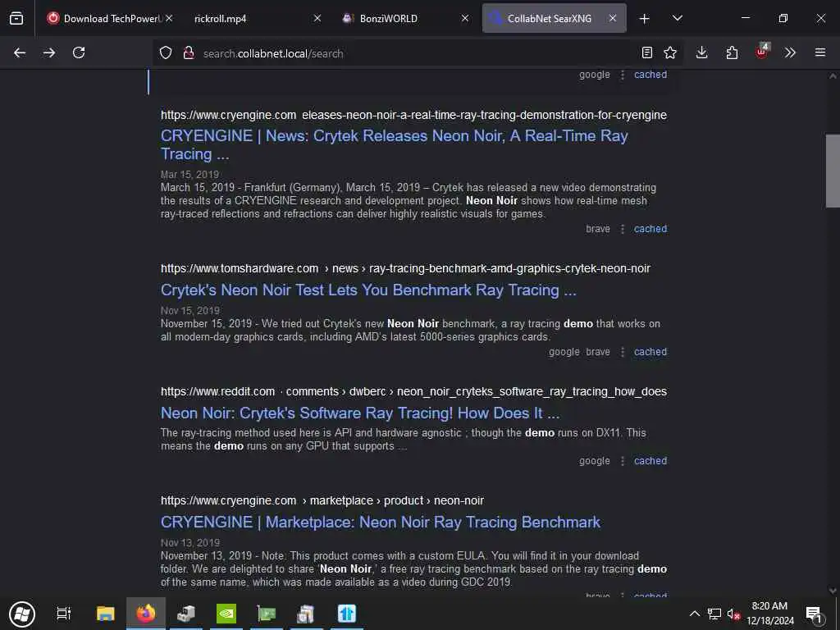The image size is (840, 630).
Task: Open the Reddit Neon Noir Software Ray Tracing result
Action: pos(360,413)
